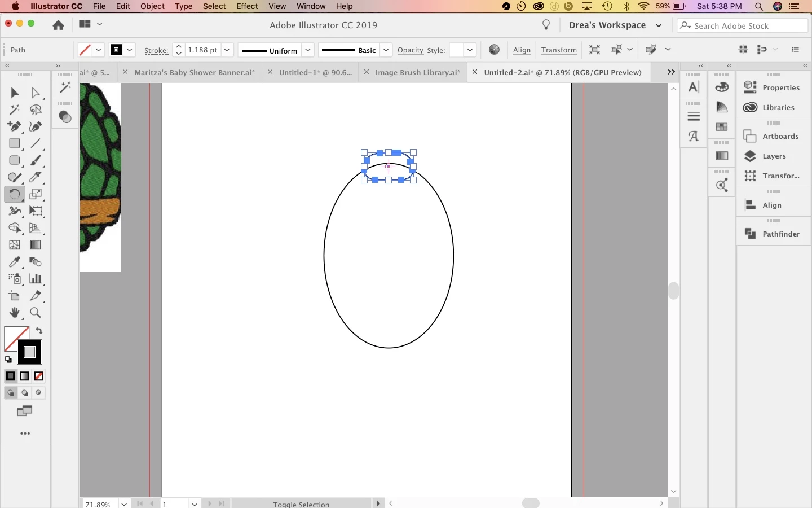
Task: Select the Curvature tool
Action: click(x=36, y=126)
